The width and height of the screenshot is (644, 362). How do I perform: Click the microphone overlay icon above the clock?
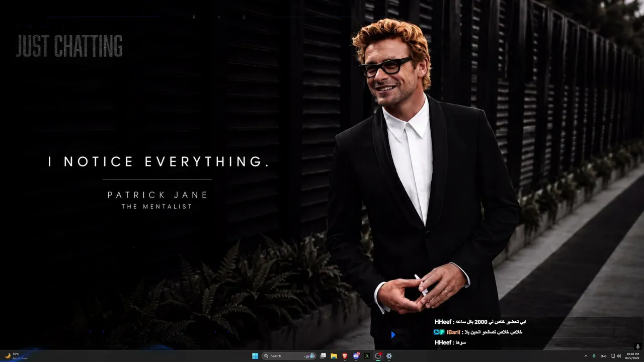[x=637, y=346]
